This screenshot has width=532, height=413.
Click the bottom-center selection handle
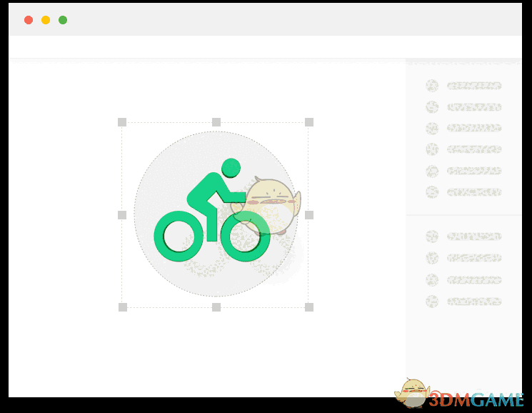[216, 307]
